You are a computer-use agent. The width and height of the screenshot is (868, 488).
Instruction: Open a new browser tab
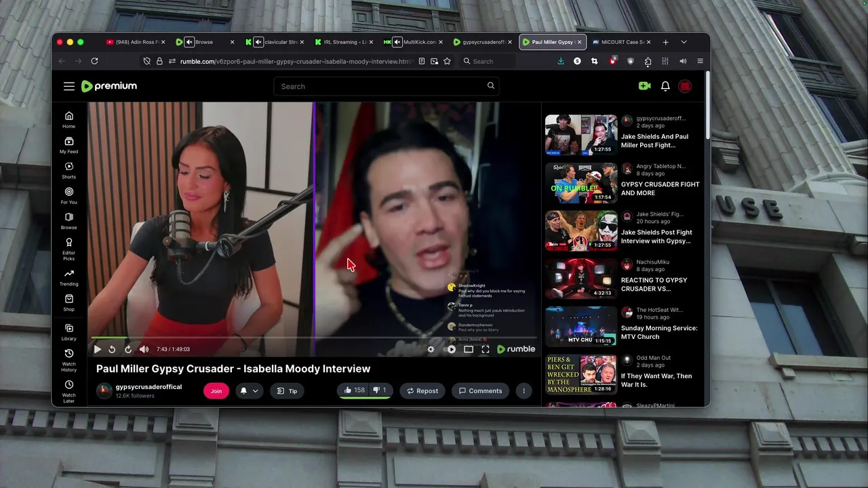pos(665,42)
